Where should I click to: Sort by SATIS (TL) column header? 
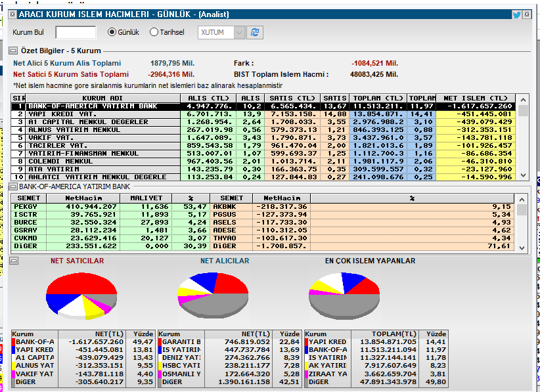point(292,98)
